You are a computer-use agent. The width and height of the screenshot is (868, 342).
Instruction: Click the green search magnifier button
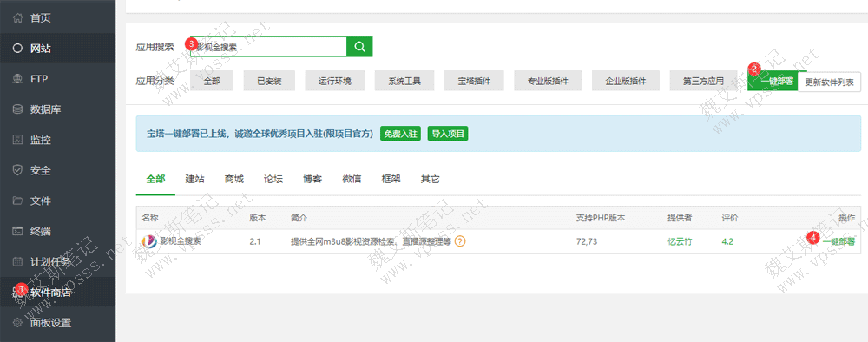360,47
